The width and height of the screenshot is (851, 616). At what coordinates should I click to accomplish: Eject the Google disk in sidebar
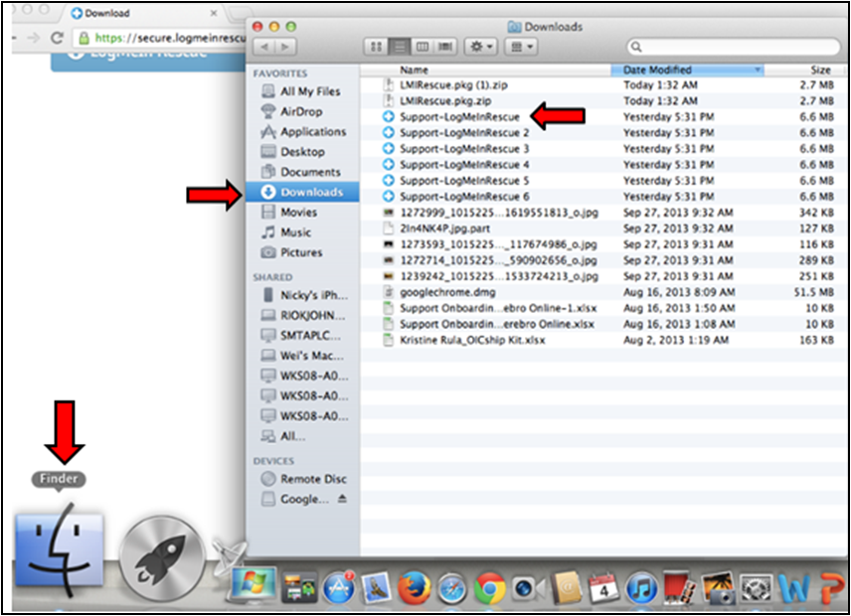point(342,499)
